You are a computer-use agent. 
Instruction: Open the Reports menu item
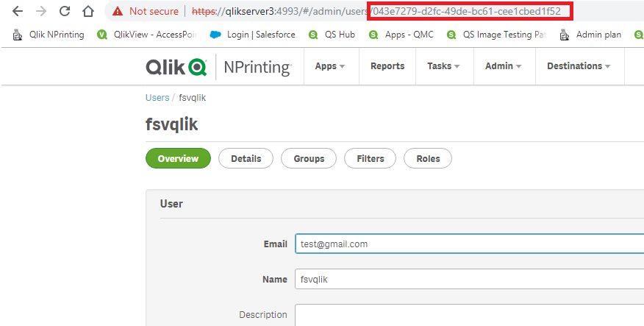[387, 66]
